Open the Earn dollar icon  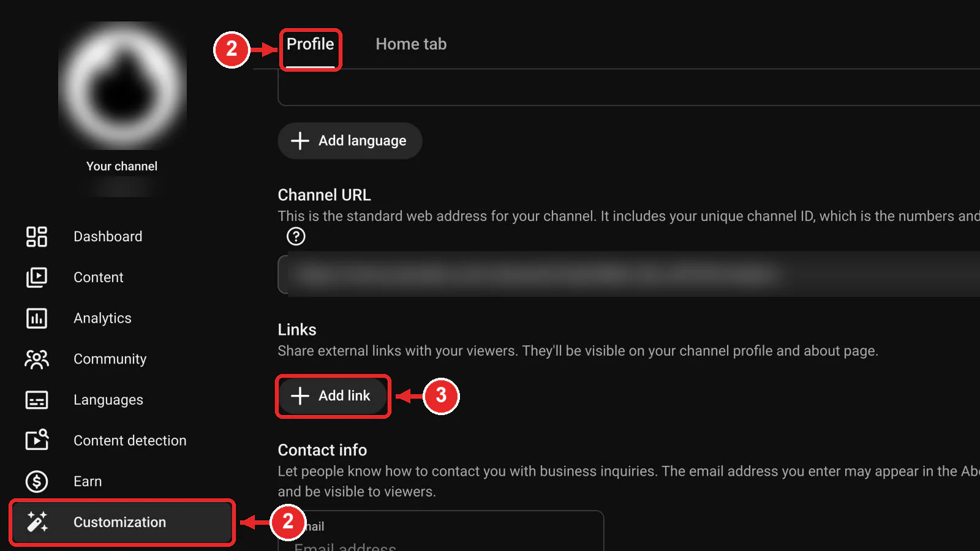point(37,481)
